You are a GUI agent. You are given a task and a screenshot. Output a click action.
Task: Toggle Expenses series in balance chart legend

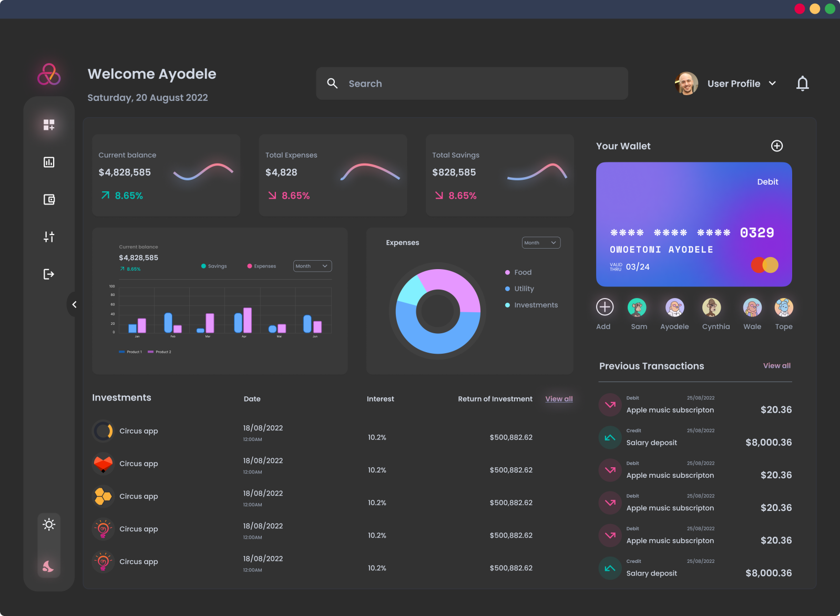click(x=262, y=266)
